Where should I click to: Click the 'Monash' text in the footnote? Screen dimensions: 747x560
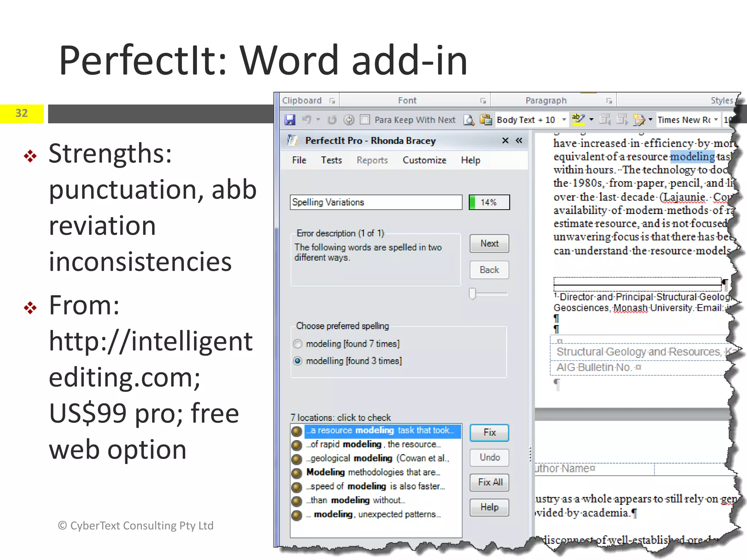pos(631,308)
